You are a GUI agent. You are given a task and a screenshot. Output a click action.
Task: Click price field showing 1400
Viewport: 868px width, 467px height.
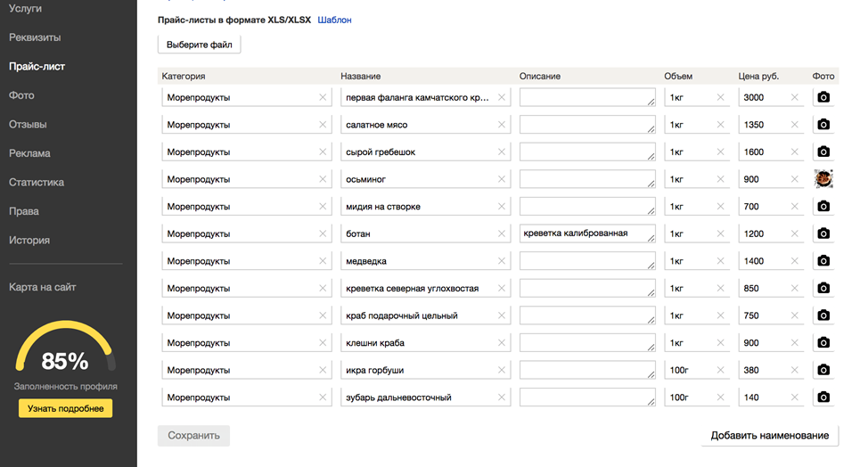[770, 260]
